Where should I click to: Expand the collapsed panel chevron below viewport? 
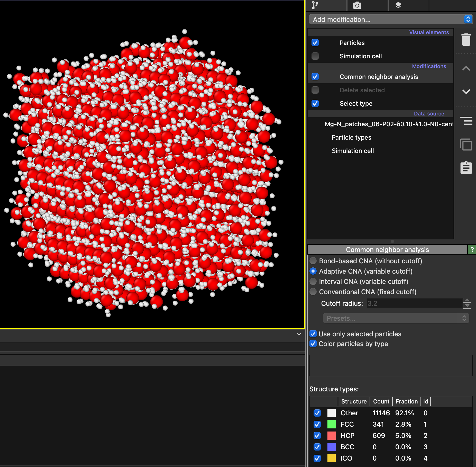pyautogui.click(x=299, y=334)
